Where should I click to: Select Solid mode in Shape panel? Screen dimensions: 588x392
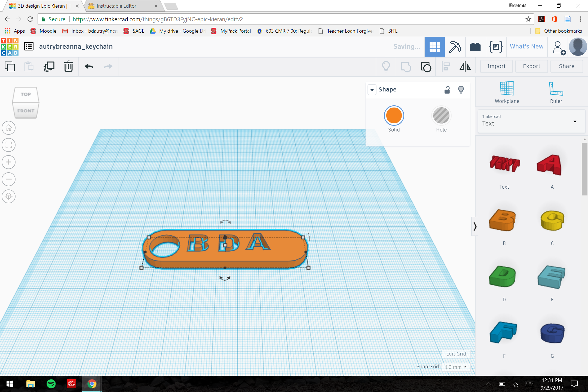click(394, 115)
